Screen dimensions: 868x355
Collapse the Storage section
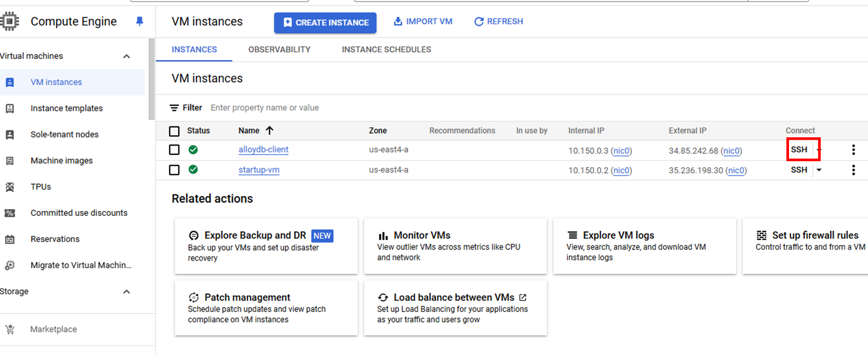[127, 292]
